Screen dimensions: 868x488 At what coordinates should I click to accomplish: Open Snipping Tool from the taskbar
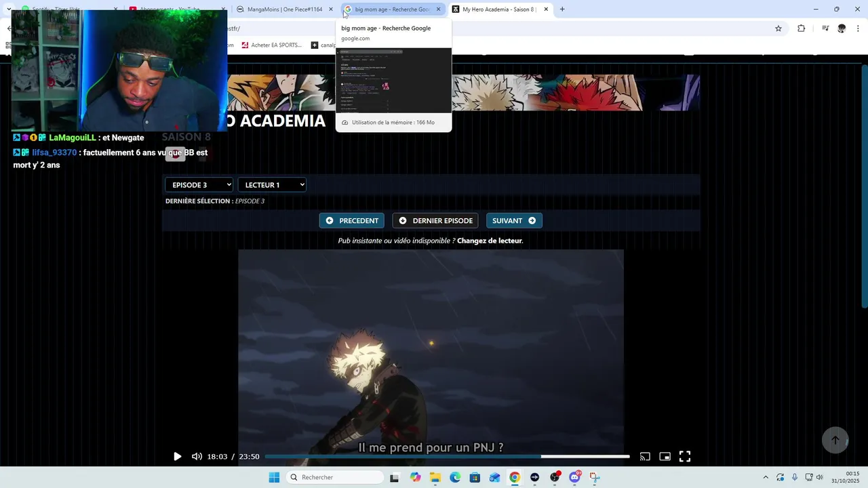[x=595, y=478]
